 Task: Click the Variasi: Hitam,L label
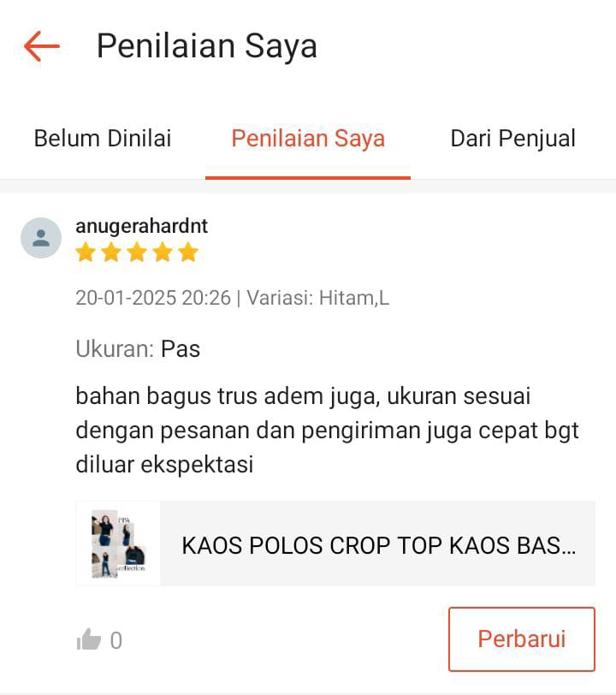coord(317,298)
